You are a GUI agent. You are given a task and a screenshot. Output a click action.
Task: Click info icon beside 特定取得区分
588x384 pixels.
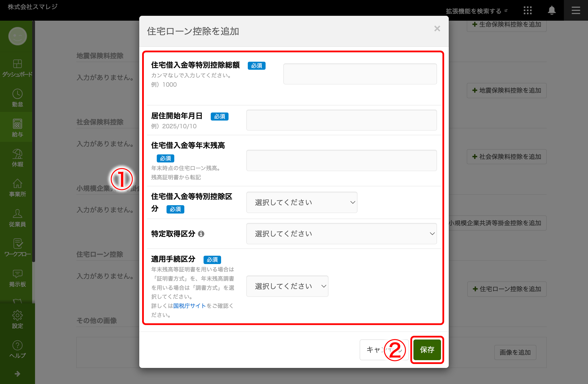pyautogui.click(x=201, y=234)
